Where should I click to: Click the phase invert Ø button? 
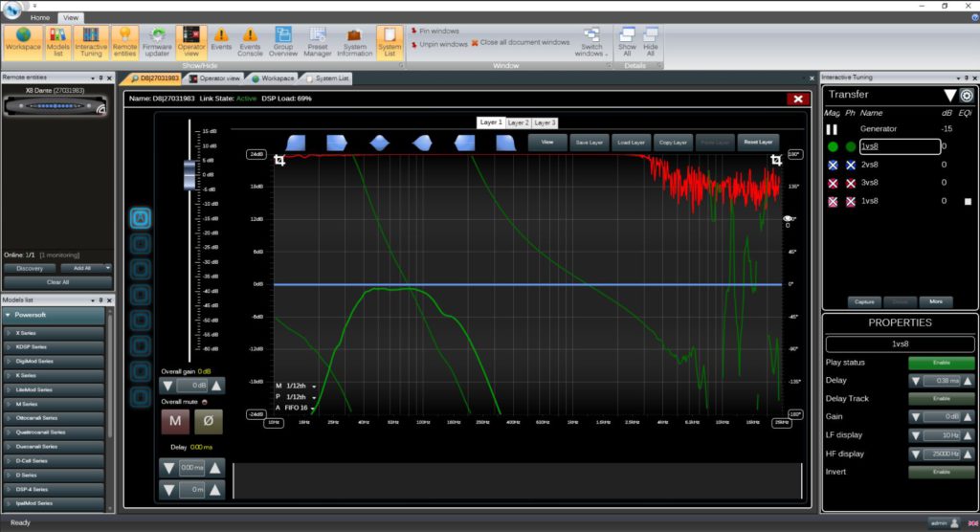tap(209, 421)
